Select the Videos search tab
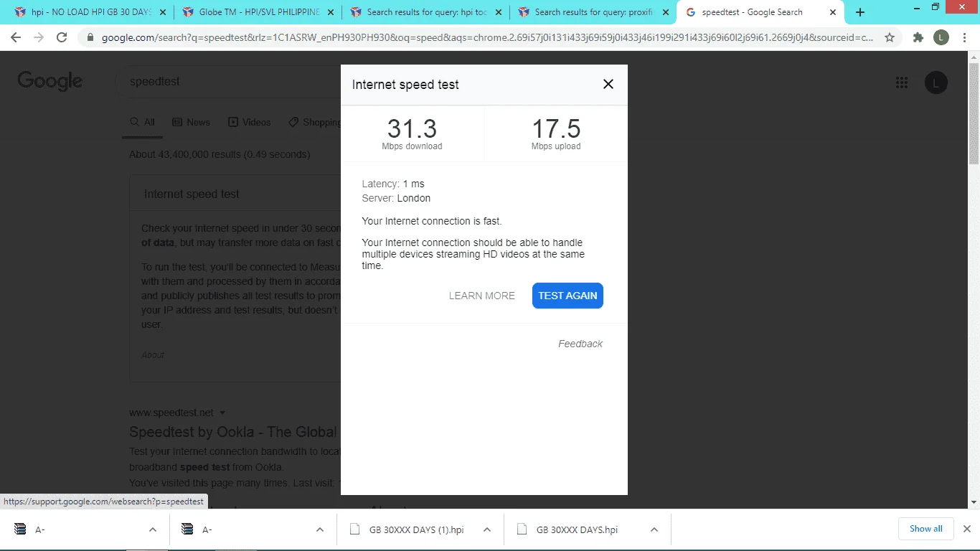 [x=250, y=123]
